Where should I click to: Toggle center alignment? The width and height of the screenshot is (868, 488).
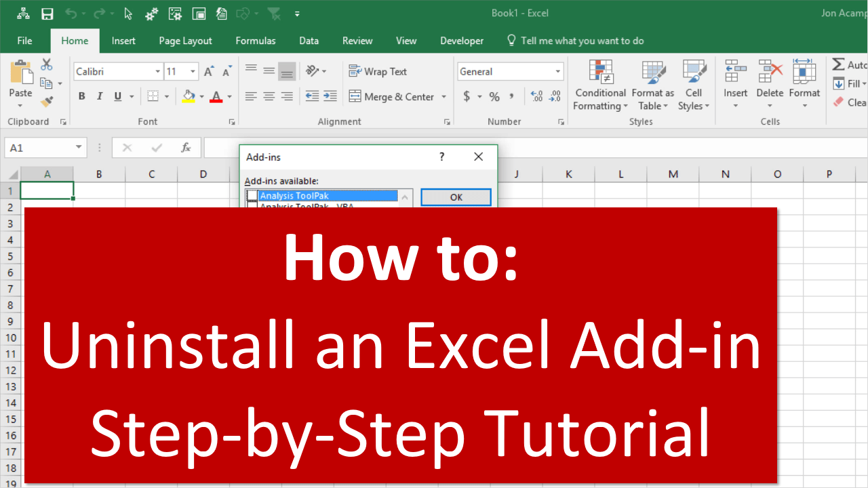coord(269,96)
